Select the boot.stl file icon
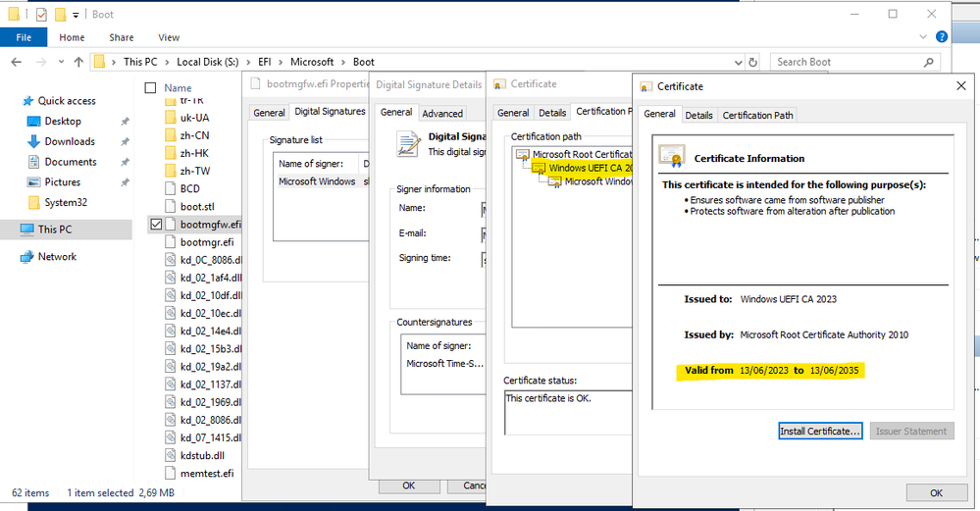 click(x=170, y=206)
